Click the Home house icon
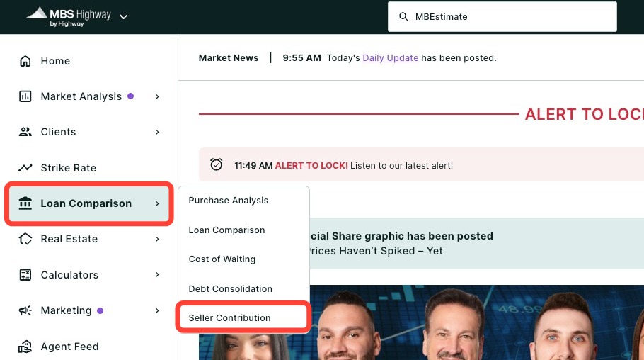644x360 pixels. (x=25, y=61)
